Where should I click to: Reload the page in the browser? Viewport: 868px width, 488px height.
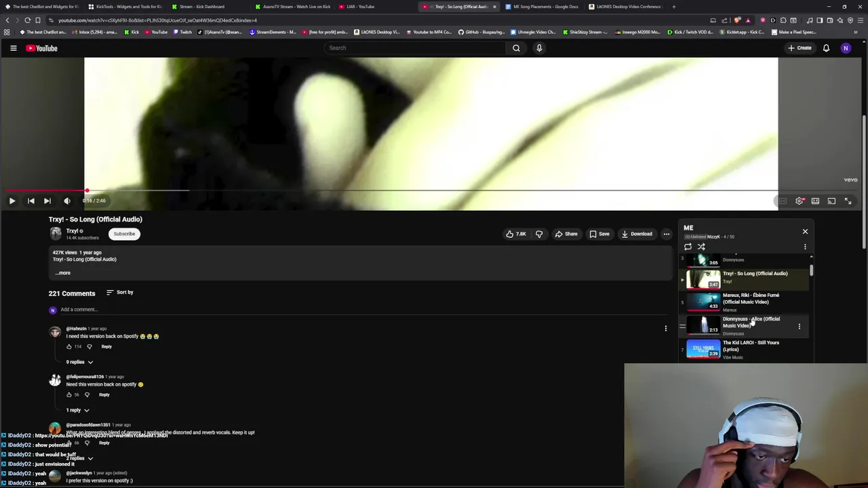[28, 20]
